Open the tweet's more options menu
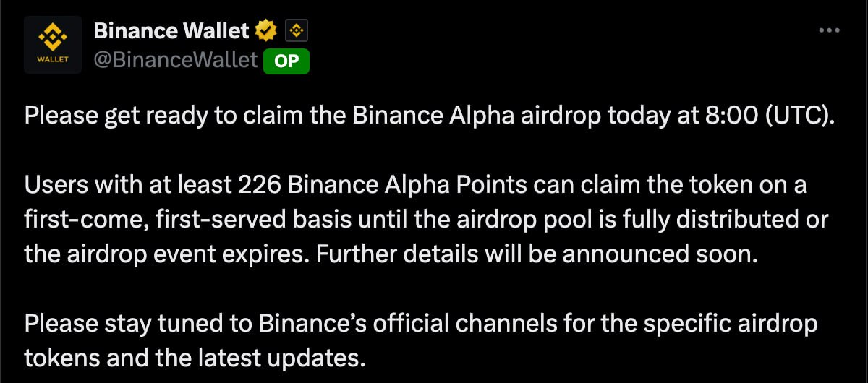Image resolution: width=868 pixels, height=383 pixels. tap(828, 30)
